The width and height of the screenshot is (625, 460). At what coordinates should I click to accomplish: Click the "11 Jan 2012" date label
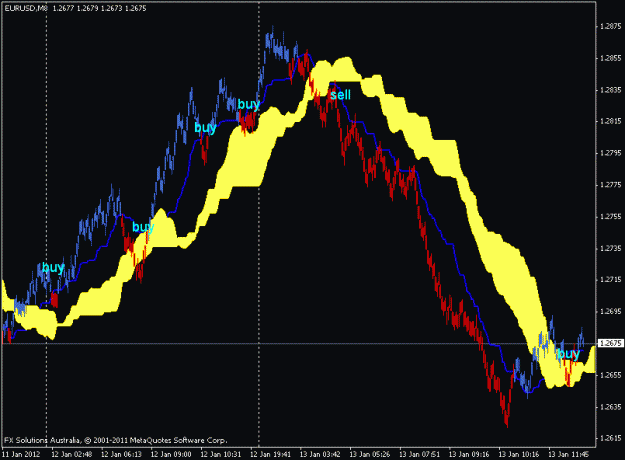21,454
